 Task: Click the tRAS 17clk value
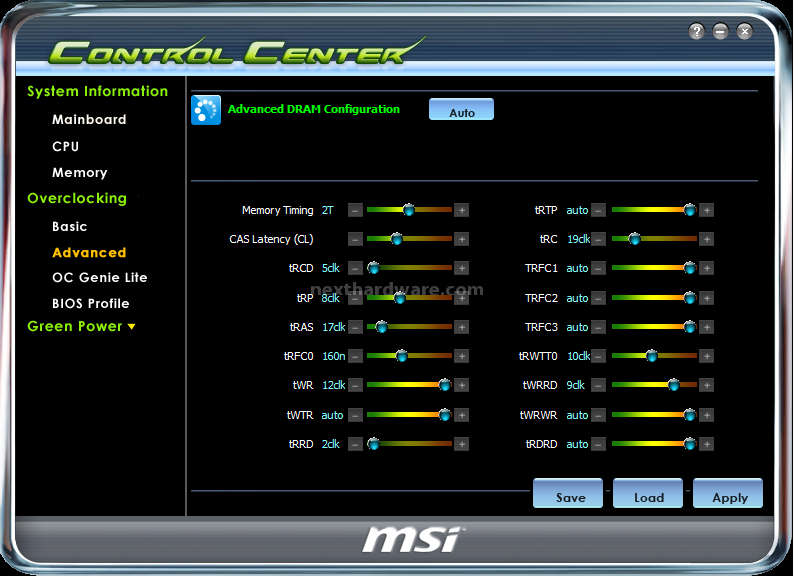[x=334, y=327]
